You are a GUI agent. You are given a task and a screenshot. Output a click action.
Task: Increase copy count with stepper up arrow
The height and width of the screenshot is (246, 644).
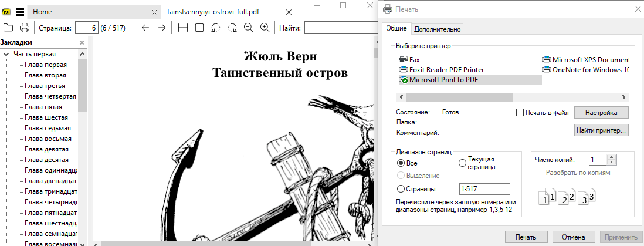click(612, 157)
